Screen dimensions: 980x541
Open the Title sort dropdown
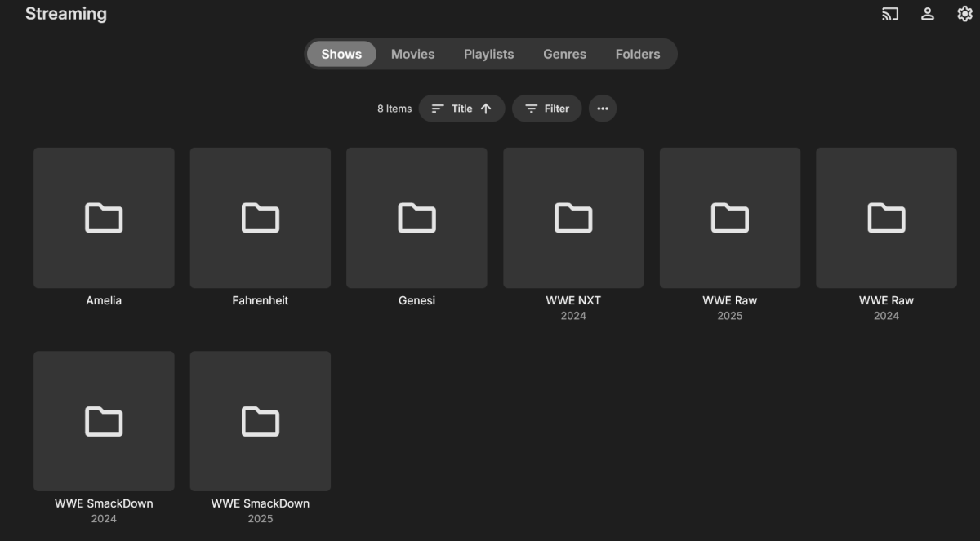click(x=461, y=108)
